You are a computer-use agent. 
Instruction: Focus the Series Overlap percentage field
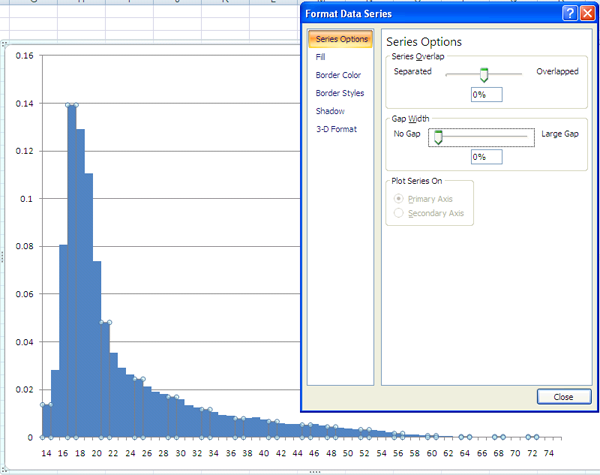[486, 94]
